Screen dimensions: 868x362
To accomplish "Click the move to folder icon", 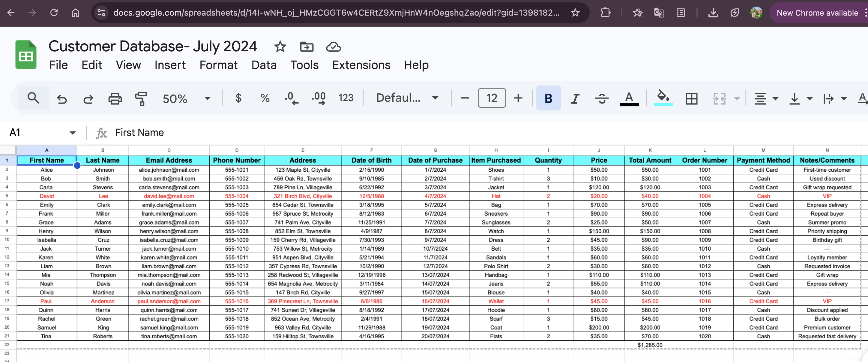I will (306, 47).
